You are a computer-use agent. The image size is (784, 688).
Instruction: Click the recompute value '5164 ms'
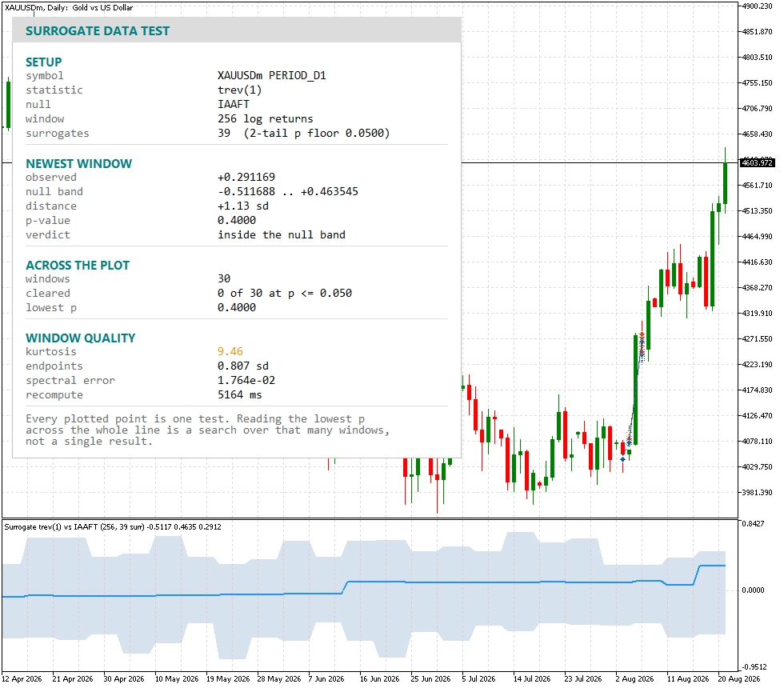(239, 395)
